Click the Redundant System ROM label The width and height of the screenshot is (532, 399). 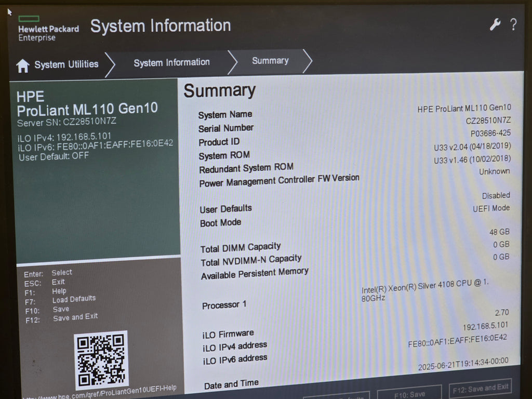[x=246, y=168]
